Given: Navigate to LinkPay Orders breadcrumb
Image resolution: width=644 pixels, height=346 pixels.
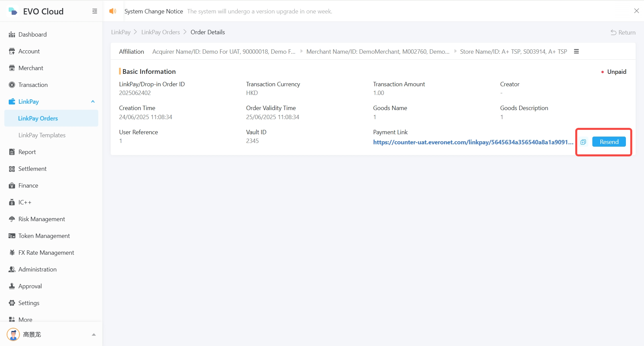Looking at the screenshot, I should (x=160, y=32).
